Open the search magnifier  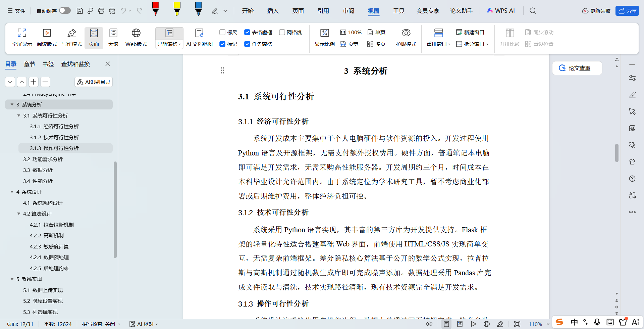tap(533, 11)
